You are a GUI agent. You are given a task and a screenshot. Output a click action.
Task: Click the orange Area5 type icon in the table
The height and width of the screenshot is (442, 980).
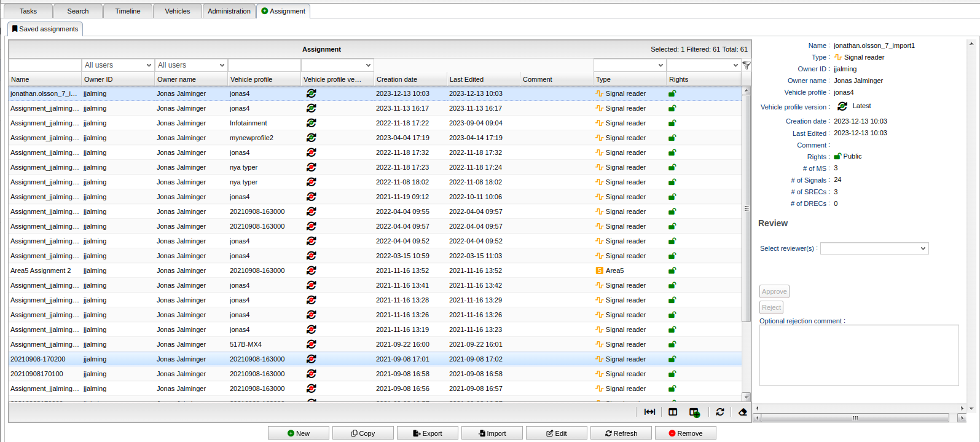coord(599,270)
